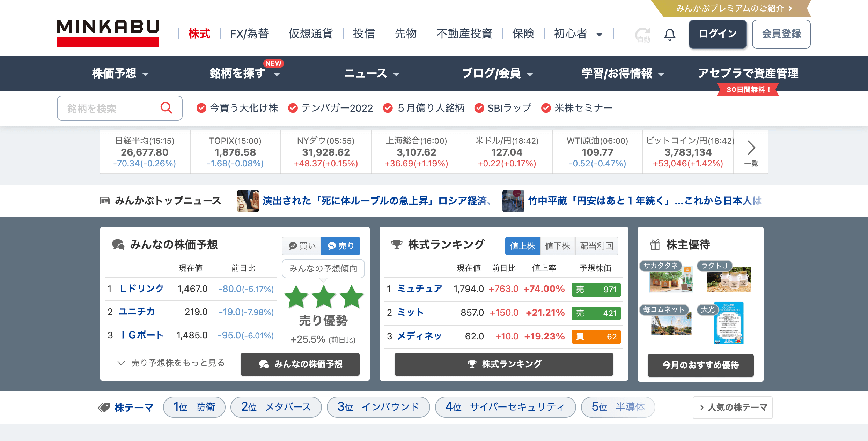The width and height of the screenshot is (868, 441).
Task: Expand the ニュース dropdown menu
Action: 372,73
